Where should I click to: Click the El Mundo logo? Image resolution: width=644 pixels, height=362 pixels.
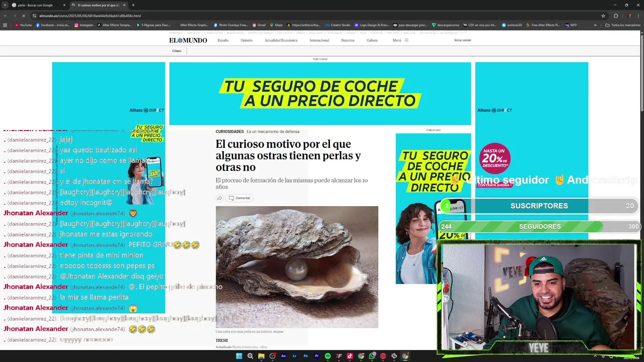click(188, 40)
